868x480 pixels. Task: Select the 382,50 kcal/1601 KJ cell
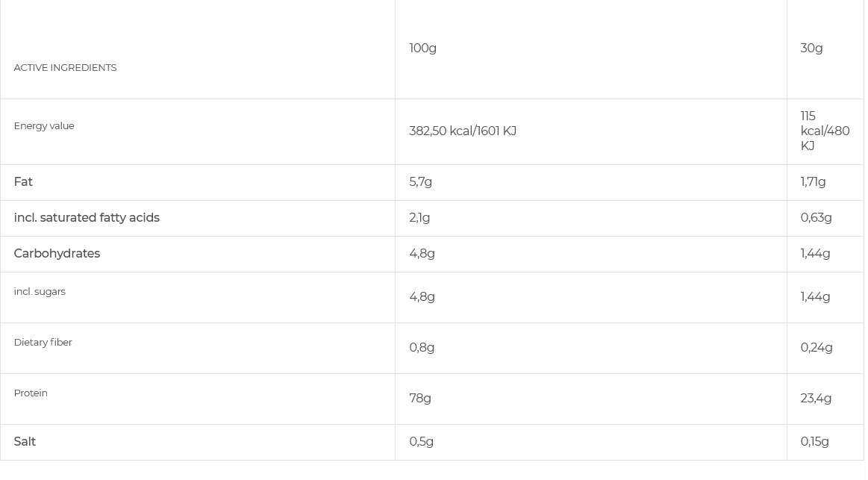point(462,131)
